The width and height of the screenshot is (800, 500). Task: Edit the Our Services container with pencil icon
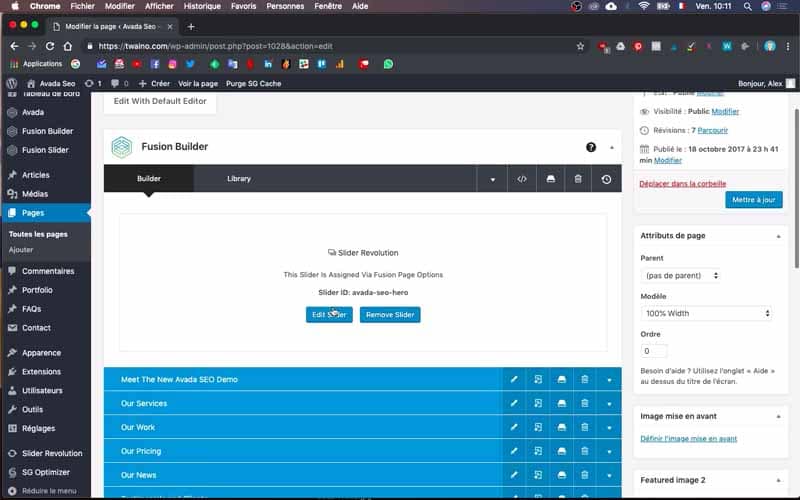point(514,404)
